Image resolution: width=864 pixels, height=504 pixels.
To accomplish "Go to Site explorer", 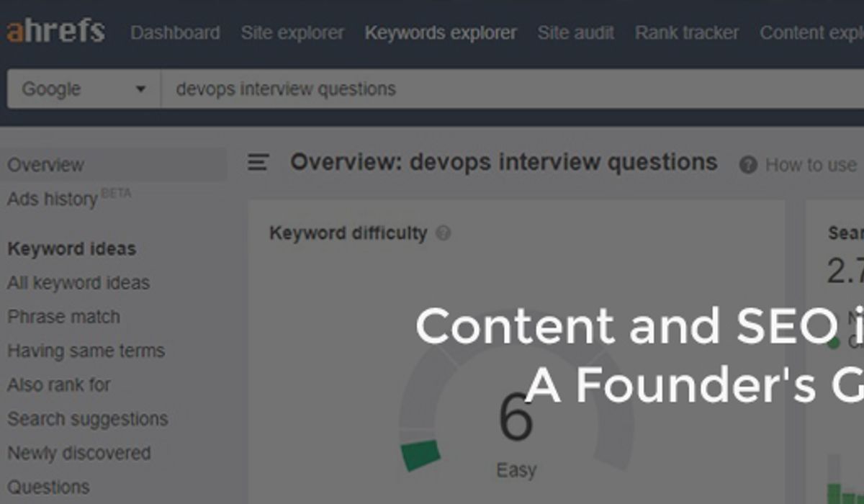I will tap(292, 32).
